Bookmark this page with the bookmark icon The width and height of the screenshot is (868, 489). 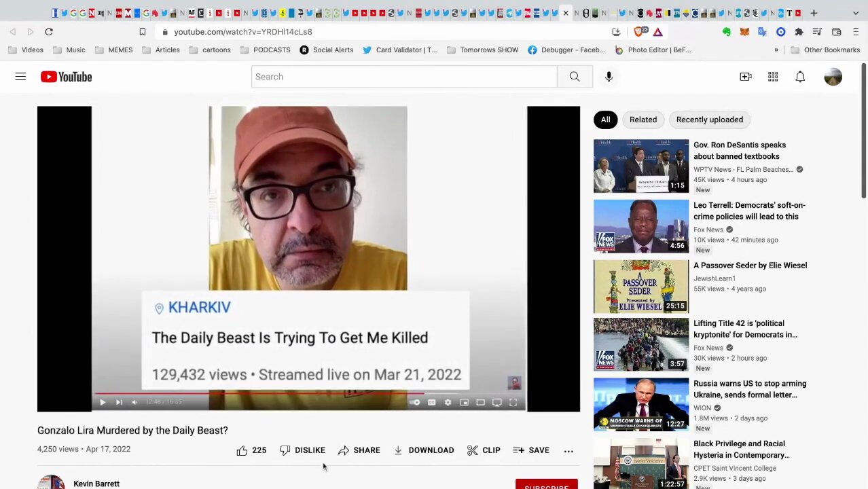click(142, 32)
